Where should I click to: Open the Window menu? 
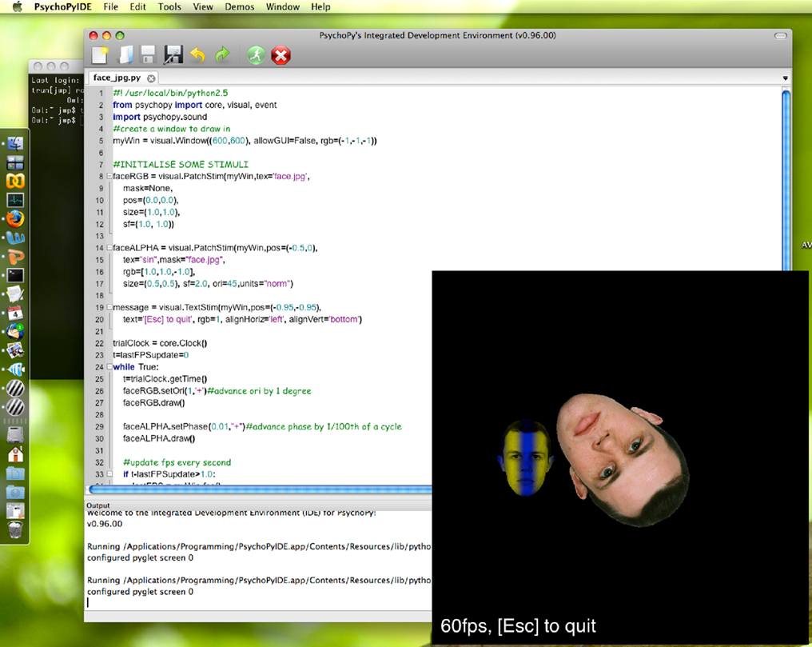[x=283, y=6]
